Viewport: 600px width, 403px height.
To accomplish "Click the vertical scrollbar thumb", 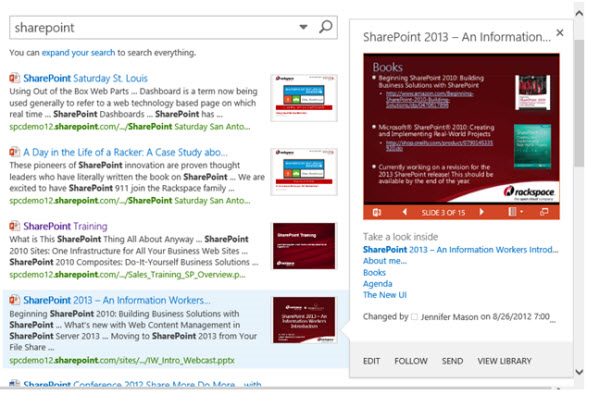I will coord(579,103).
